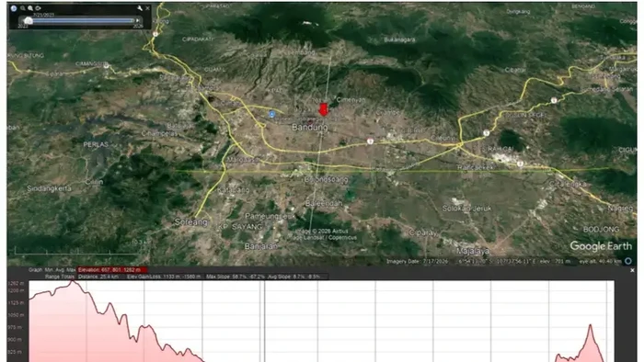Click the Bojongsoang map label

[x=326, y=179]
